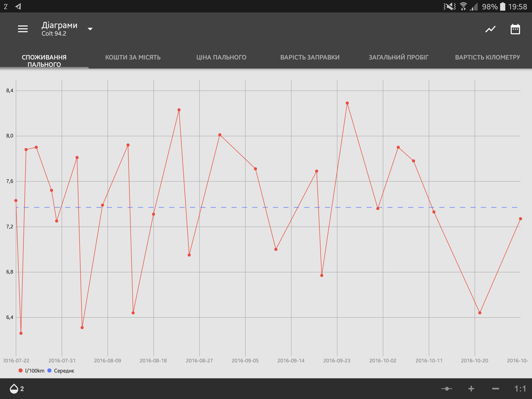Tap the highest data point near 2016-09-23
The height and width of the screenshot is (399, 532).
tap(347, 103)
